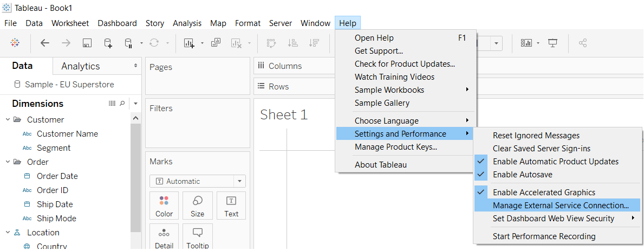Click the Run Update refresh icon
The image size is (644, 250).
[x=154, y=43]
